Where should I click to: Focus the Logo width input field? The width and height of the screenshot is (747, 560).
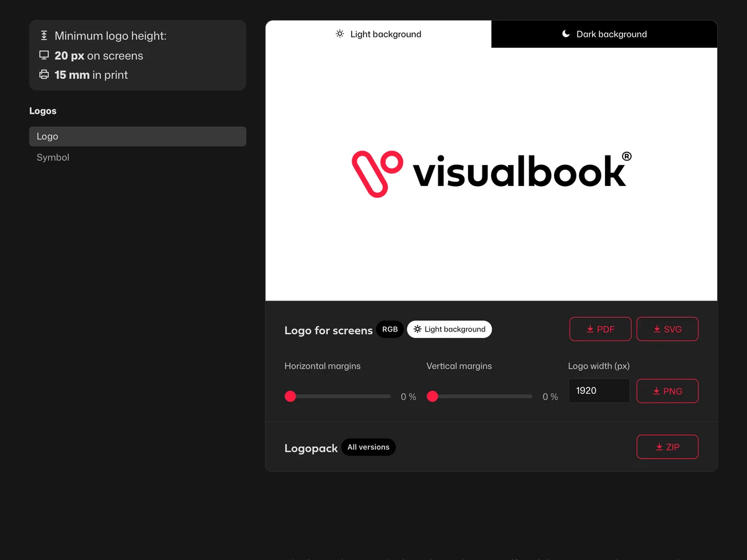[x=599, y=391]
